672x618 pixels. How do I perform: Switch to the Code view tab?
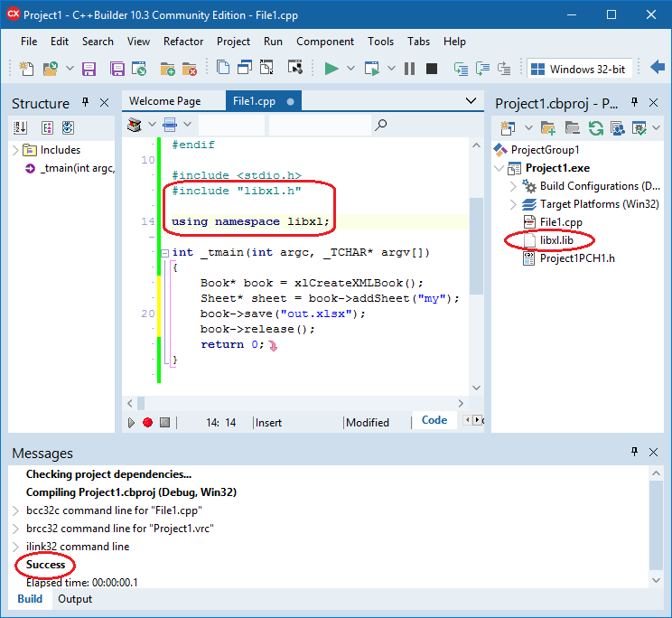click(x=434, y=420)
